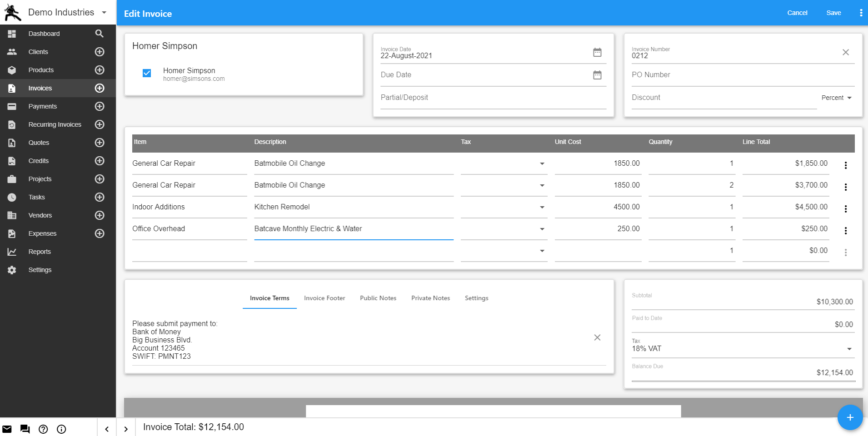Click the search magnifier next to Dashboard

[x=99, y=33]
